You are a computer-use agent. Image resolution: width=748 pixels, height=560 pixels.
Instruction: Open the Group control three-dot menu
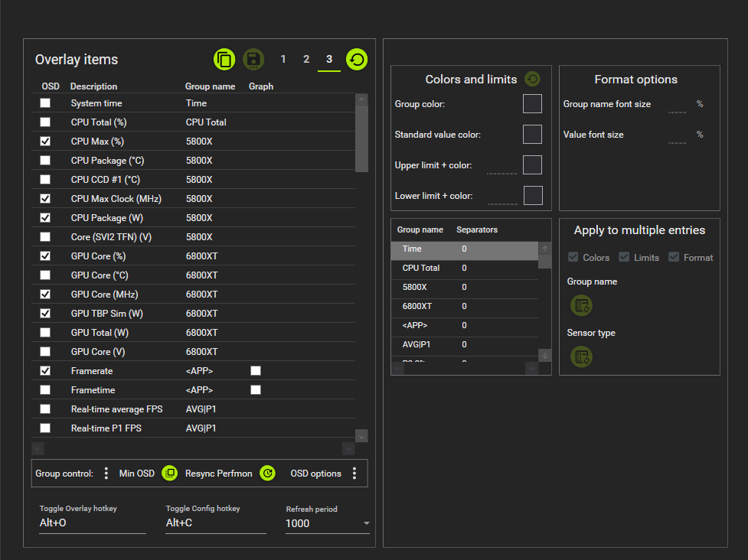click(106, 474)
